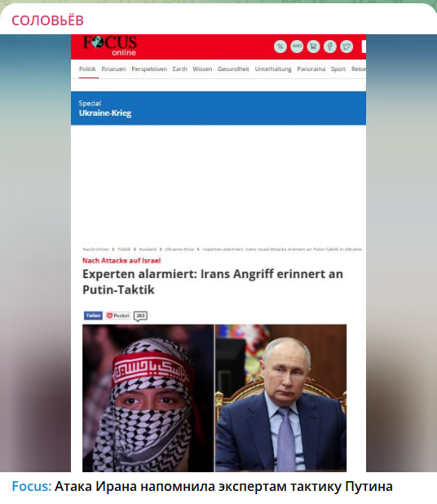Open the Politik navigation tab

87,69
